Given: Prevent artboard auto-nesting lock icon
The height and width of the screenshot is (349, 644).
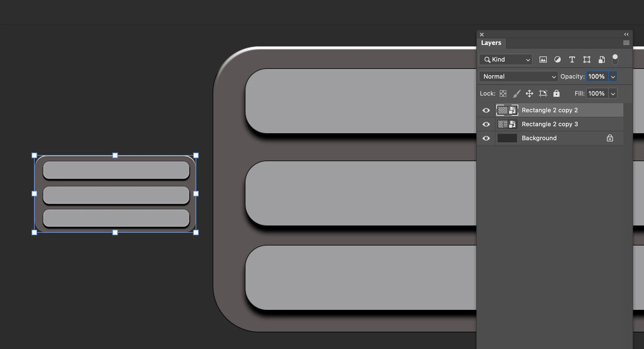Looking at the screenshot, I should coord(543,93).
